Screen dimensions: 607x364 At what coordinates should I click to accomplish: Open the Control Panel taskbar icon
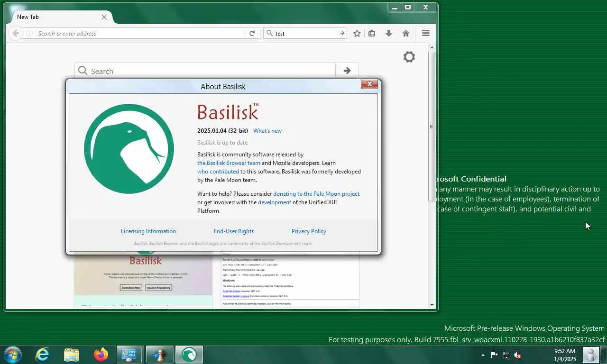[129, 355]
